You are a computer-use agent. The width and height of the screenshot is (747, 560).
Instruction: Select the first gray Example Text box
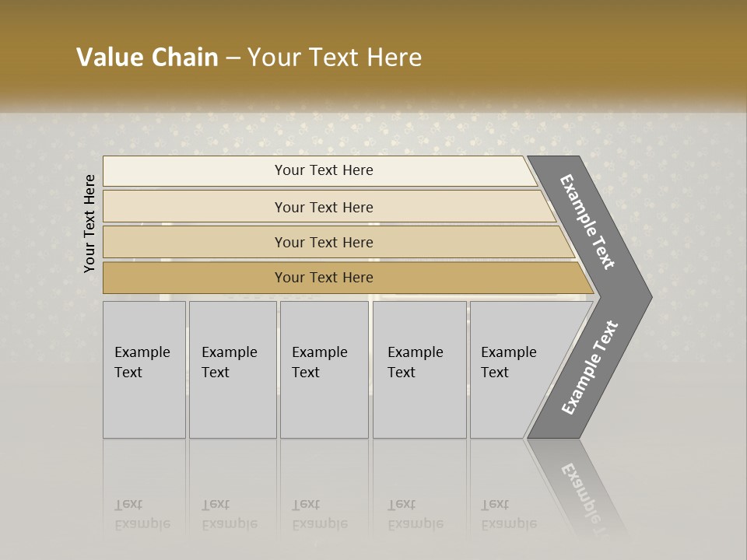145,369
